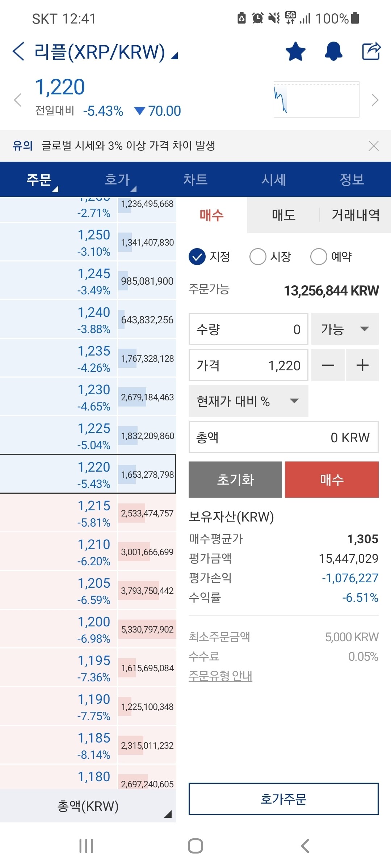Image resolution: width=391 pixels, height=868 pixels.
Task: Switch to the 매도 sell tab
Action: tap(283, 215)
